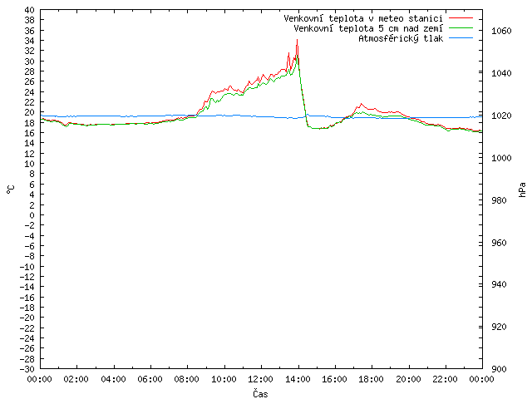Click the right axis value '1000'
The width and height of the screenshot is (532, 399).
point(501,158)
